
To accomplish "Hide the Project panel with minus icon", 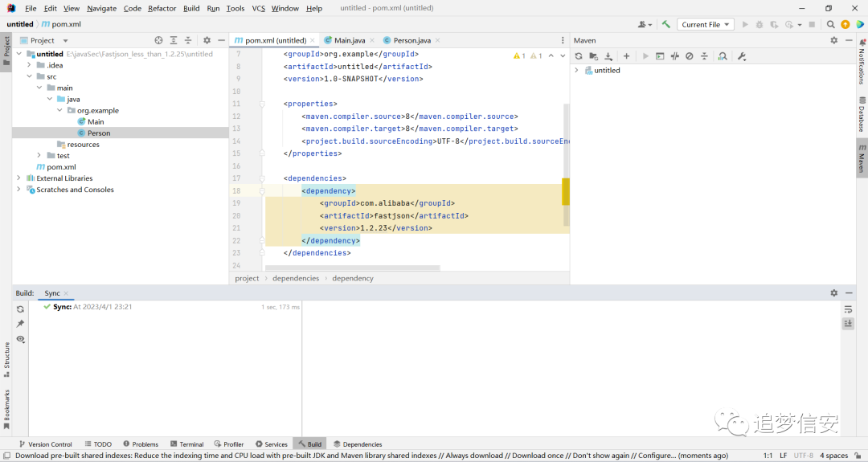I will 222,40.
